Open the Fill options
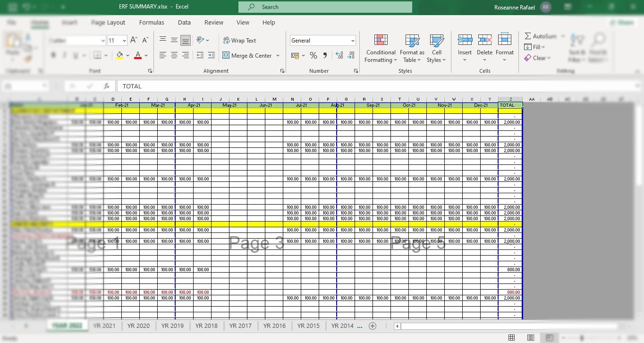This screenshot has height=343, width=644. pyautogui.click(x=534, y=47)
